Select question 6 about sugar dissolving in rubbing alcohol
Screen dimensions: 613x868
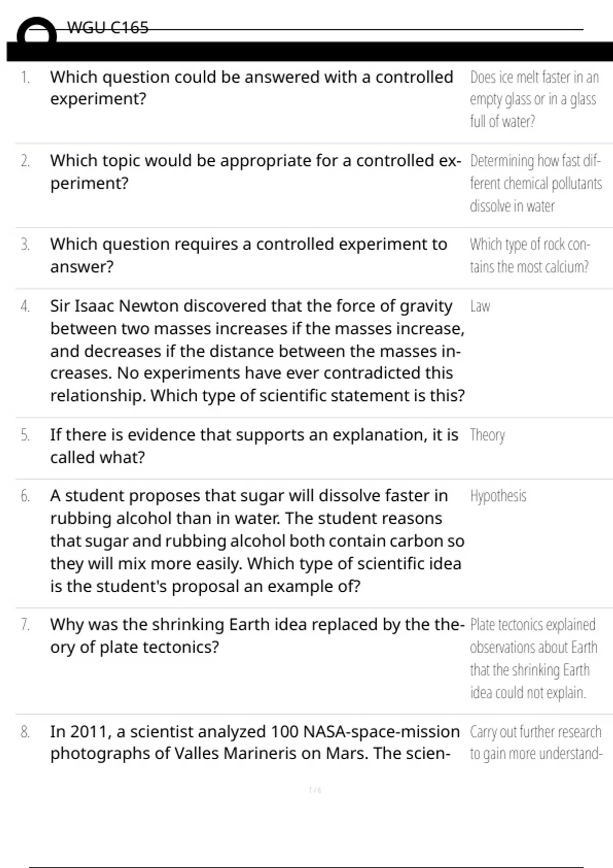[257, 541]
